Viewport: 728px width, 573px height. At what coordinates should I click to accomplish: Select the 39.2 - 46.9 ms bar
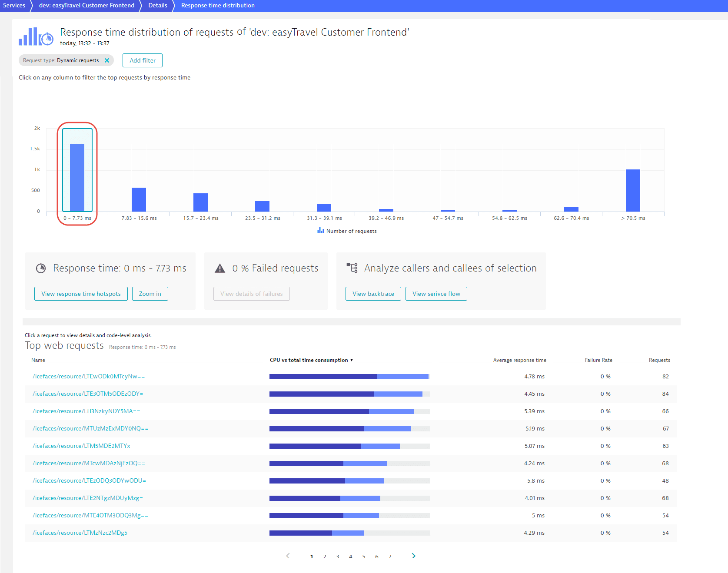[x=386, y=210]
